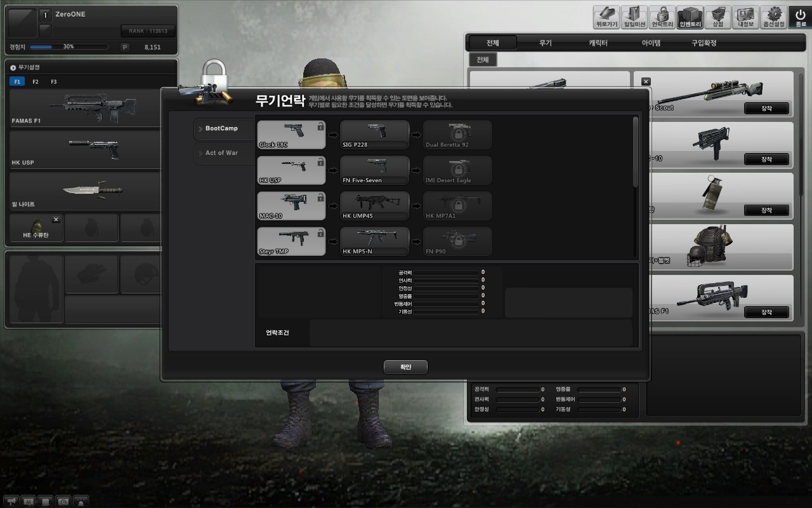Image resolution: width=812 pixels, height=508 pixels.
Task: Click the ZeroONE player name
Action: 70,14
